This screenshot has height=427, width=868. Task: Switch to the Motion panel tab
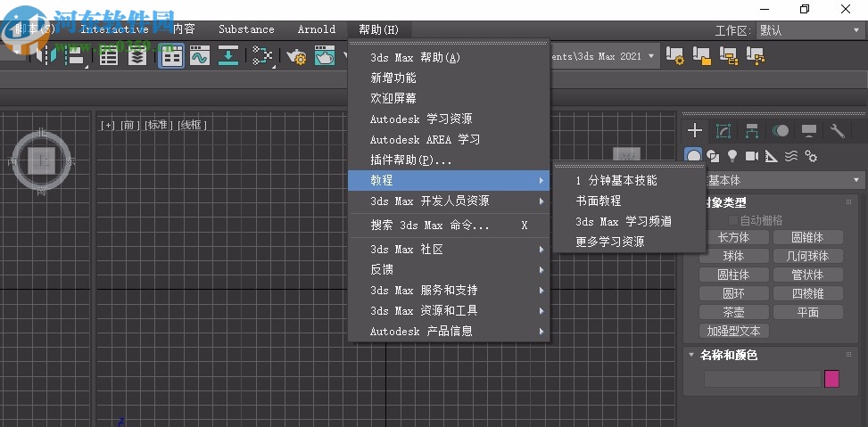click(781, 131)
